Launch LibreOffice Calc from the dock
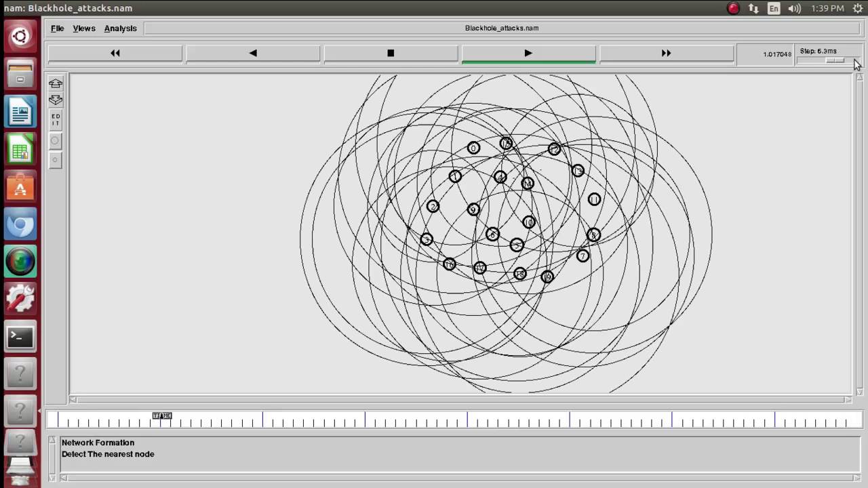Image resolution: width=868 pixels, height=488 pixels. (20, 149)
